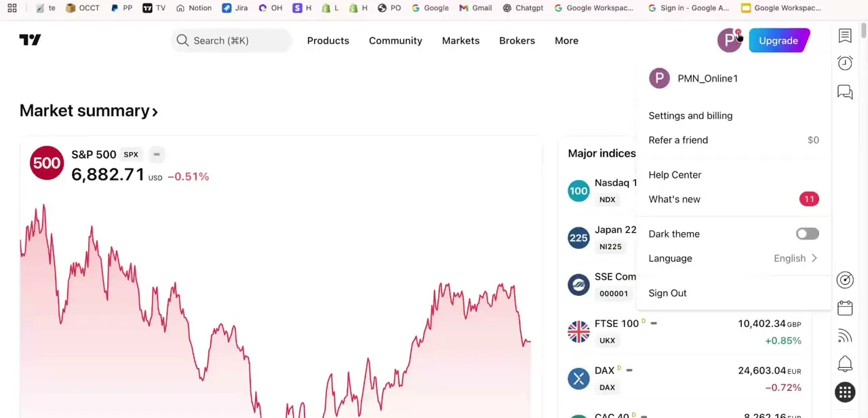Open the news feed icon in right sidebar

coord(845,336)
